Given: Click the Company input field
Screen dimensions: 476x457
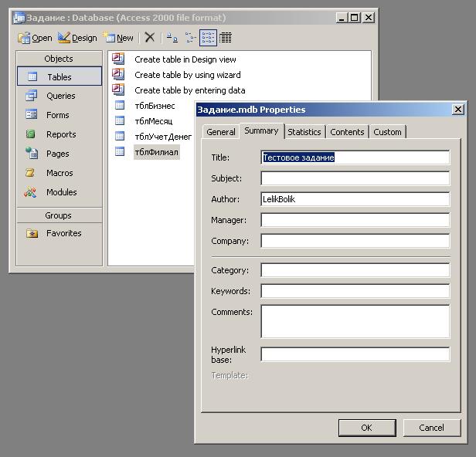Looking at the screenshot, I should 355,241.
